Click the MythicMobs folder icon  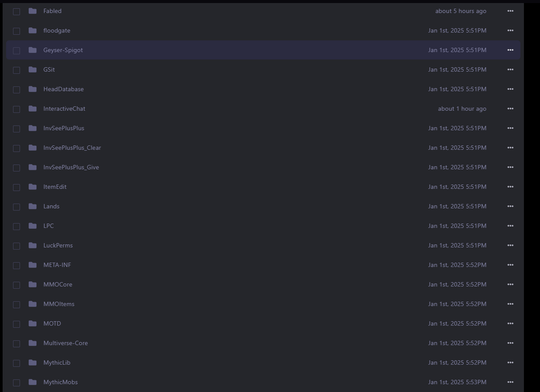[x=33, y=382]
